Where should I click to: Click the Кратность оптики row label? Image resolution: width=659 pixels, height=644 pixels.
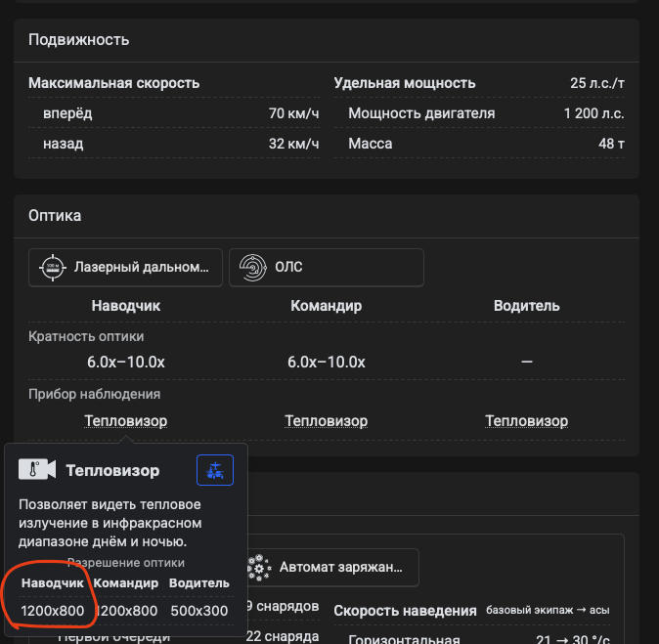coord(87,336)
